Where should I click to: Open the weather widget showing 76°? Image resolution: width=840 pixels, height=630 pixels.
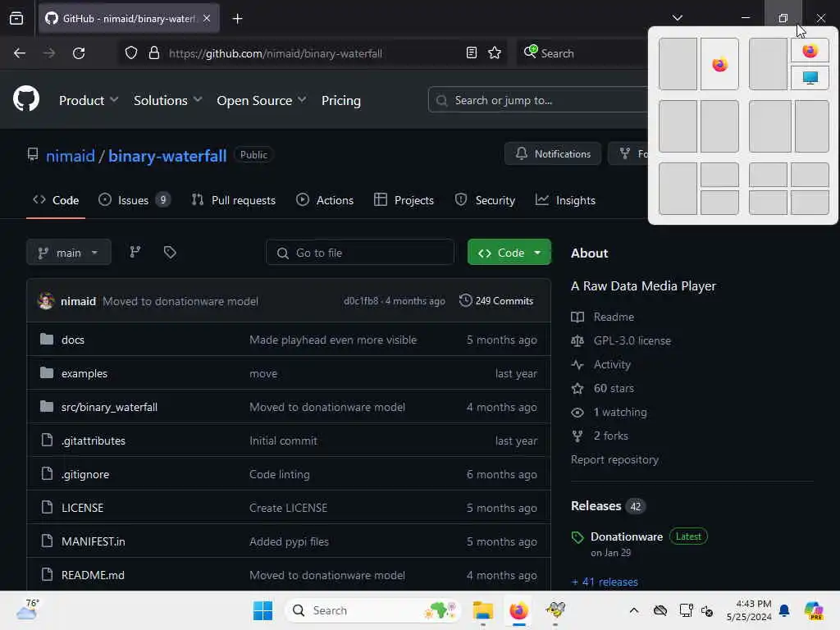pyautogui.click(x=27, y=609)
